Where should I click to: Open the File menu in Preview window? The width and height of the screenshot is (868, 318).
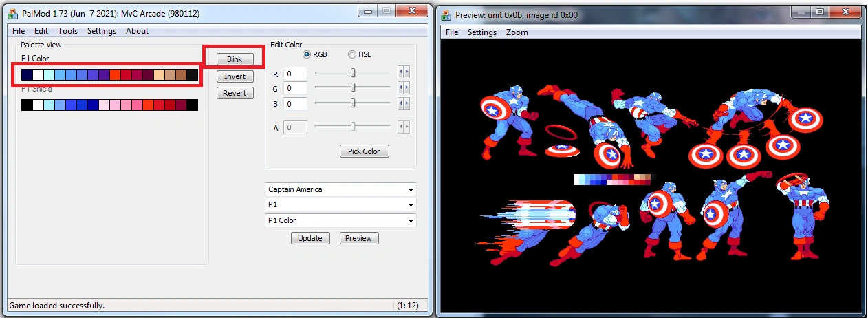(452, 32)
